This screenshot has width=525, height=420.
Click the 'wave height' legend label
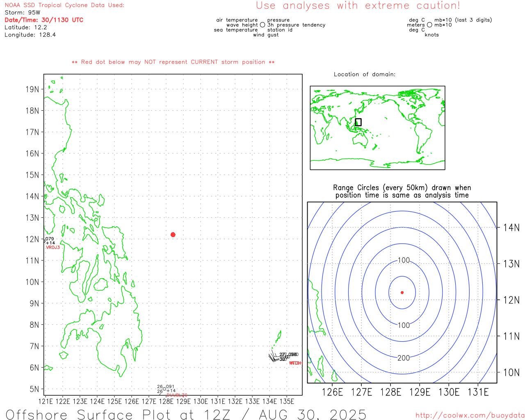coord(242,25)
